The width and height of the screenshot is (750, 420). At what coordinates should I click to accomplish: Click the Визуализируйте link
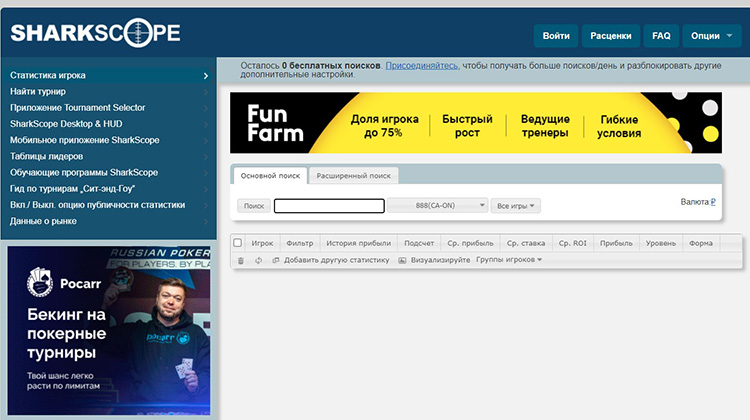pos(441,260)
